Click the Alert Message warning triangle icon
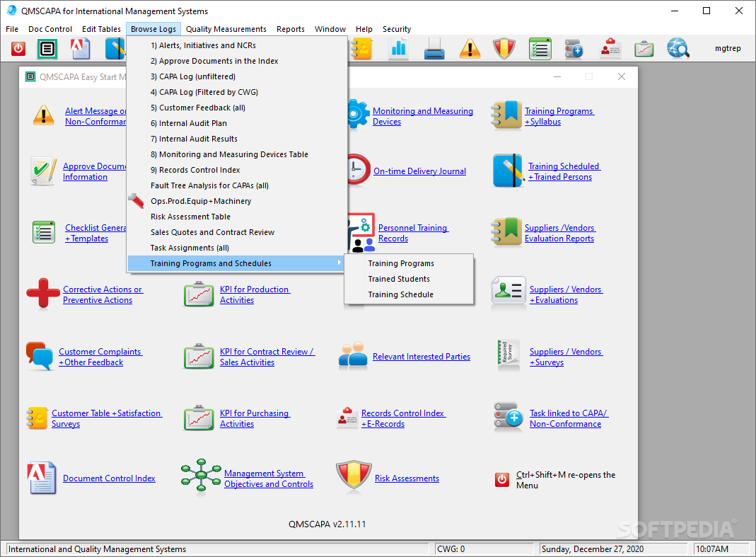This screenshot has width=756, height=557. click(43, 115)
